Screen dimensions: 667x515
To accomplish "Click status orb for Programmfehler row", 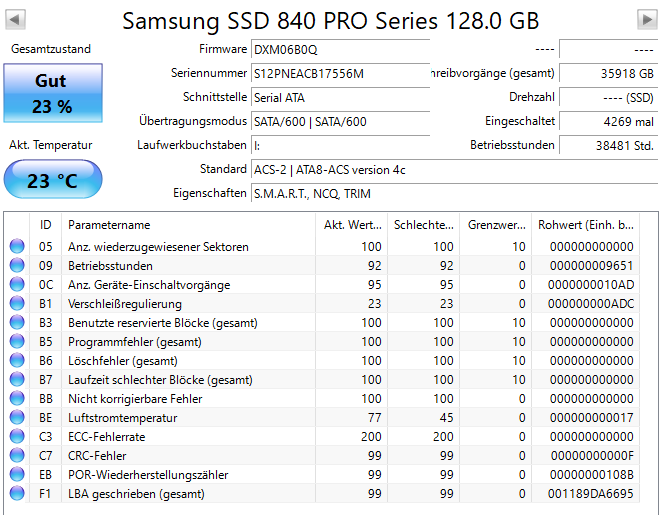I will tap(16, 342).
